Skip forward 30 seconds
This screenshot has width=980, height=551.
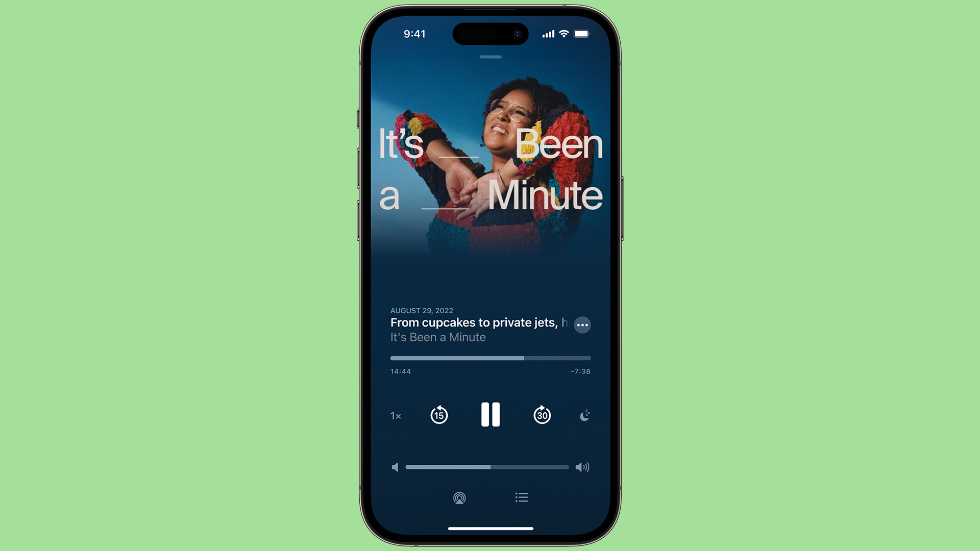click(x=542, y=415)
